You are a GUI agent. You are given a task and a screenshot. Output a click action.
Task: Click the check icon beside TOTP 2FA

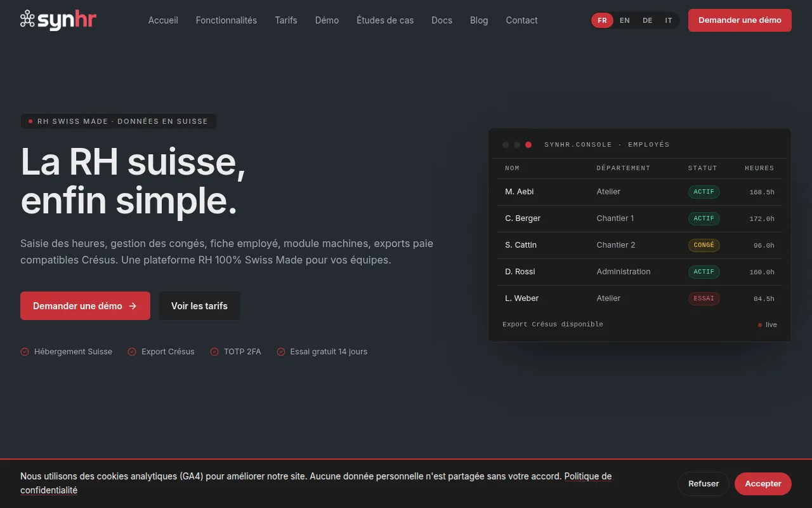point(214,352)
